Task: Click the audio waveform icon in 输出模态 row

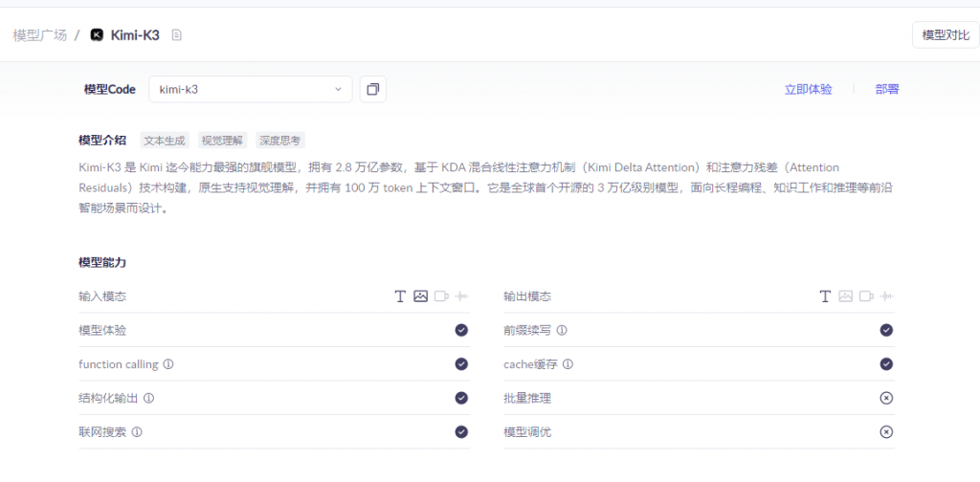Action: [x=886, y=296]
